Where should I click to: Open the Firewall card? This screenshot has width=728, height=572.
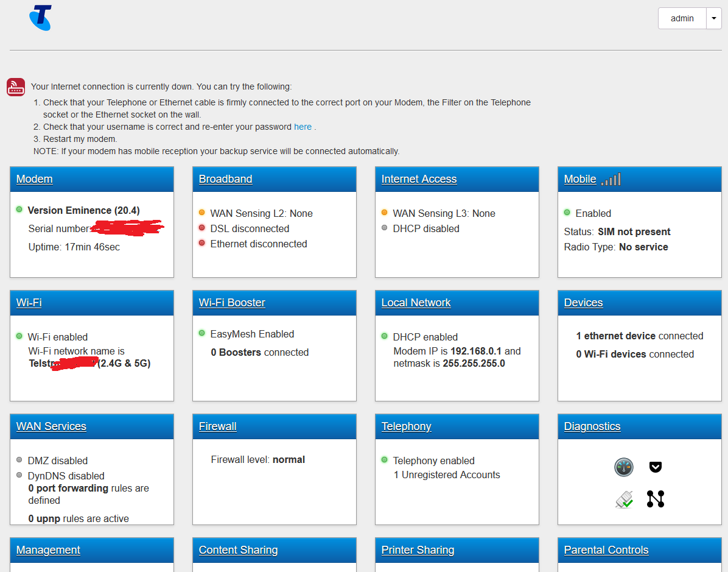click(218, 426)
